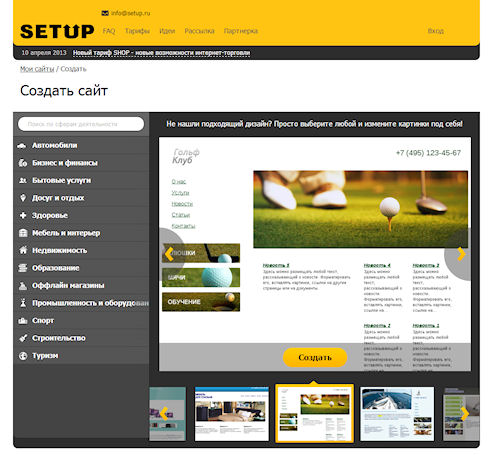The width and height of the screenshot is (490, 455).
Task: Move thumbnail strip right with yellow arrow
Action: (x=465, y=414)
